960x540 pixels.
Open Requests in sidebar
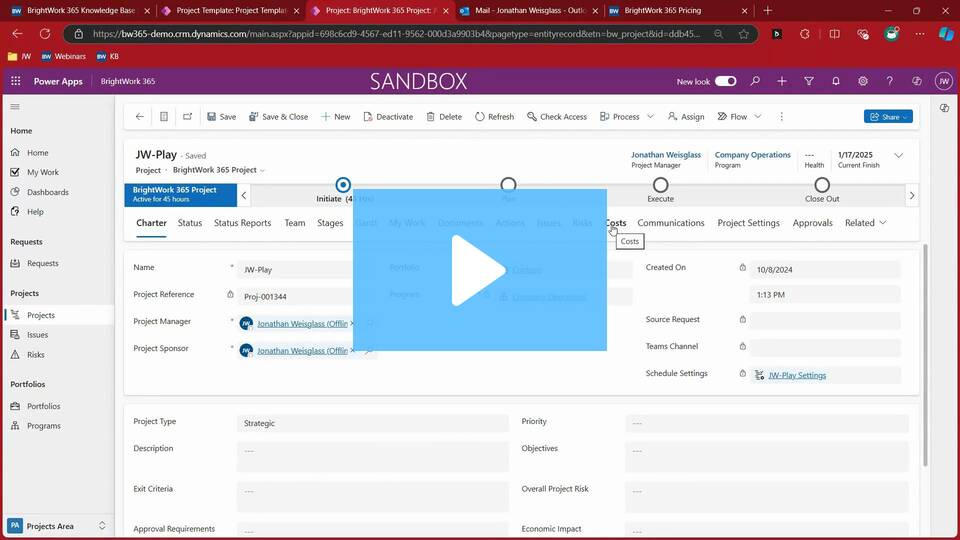pyautogui.click(x=43, y=263)
